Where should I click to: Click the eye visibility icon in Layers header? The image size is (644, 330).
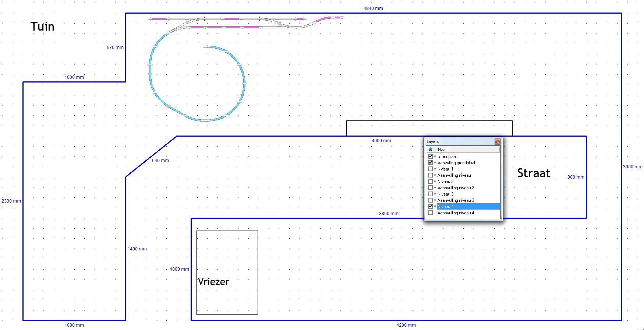point(431,150)
